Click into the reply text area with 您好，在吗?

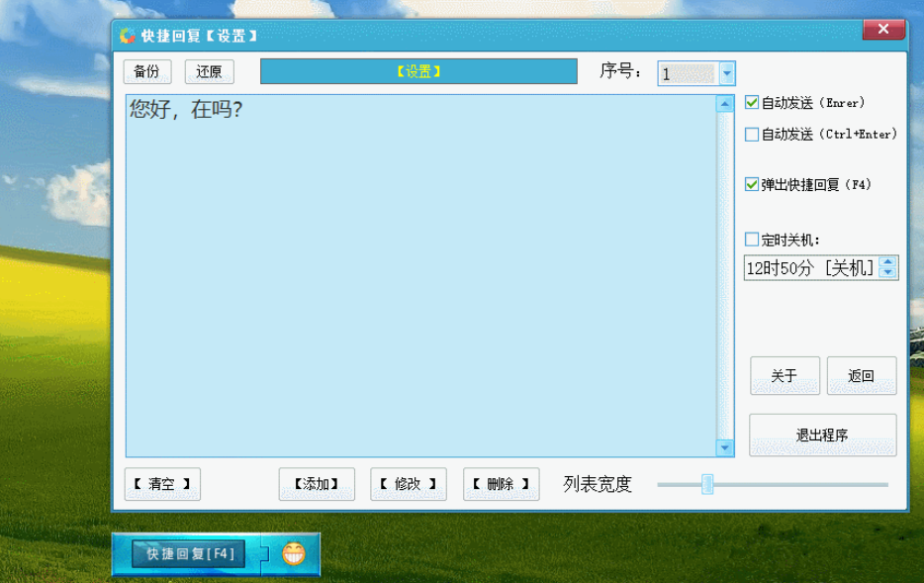click(421, 276)
